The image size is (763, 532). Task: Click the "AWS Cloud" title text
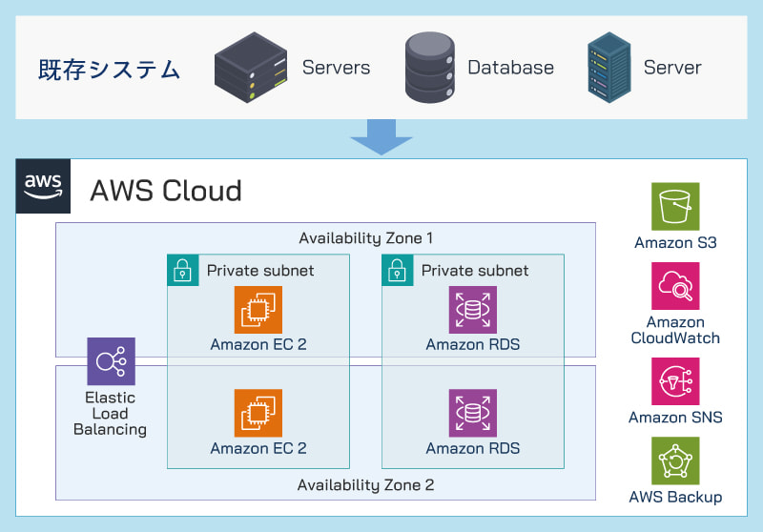(x=166, y=190)
